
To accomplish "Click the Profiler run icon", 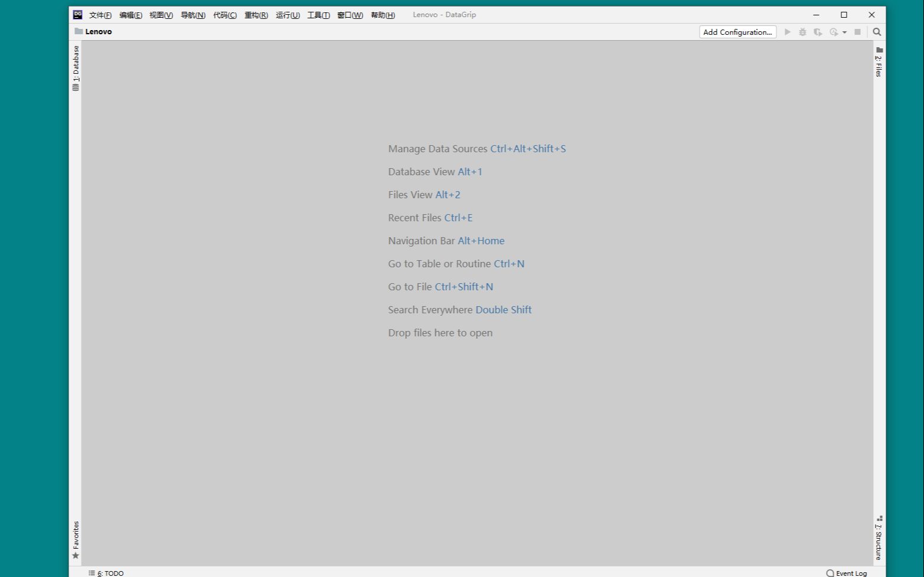I will 834,32.
